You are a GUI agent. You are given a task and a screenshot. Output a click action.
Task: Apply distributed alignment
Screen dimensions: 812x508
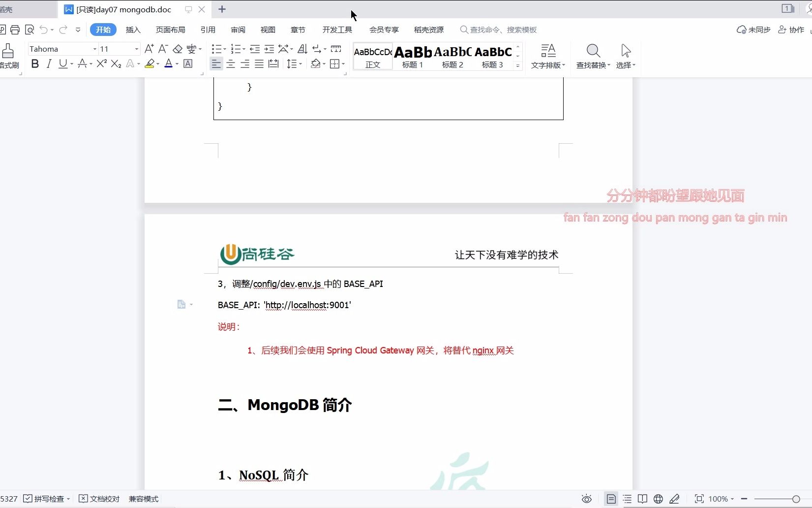click(x=273, y=63)
